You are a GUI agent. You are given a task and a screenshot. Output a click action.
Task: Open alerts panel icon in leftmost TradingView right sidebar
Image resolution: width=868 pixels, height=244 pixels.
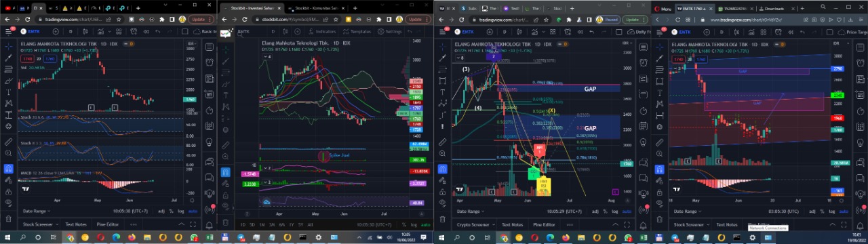pos(209,62)
